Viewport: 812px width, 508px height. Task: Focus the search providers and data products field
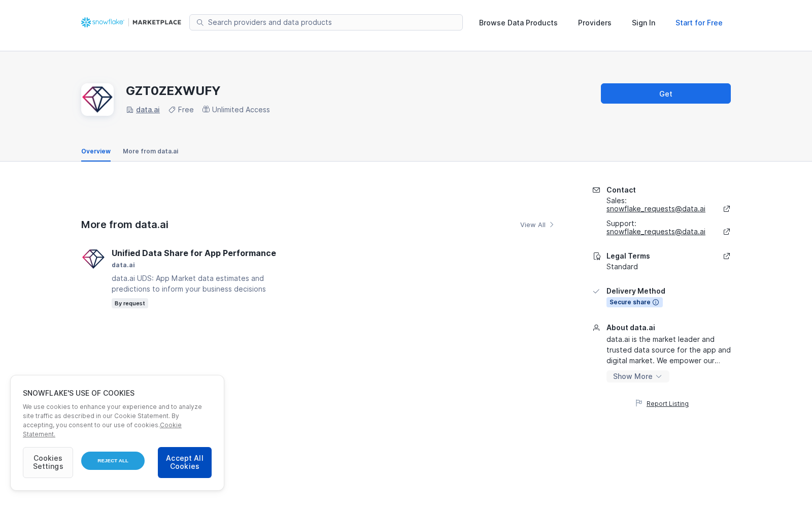(x=326, y=22)
